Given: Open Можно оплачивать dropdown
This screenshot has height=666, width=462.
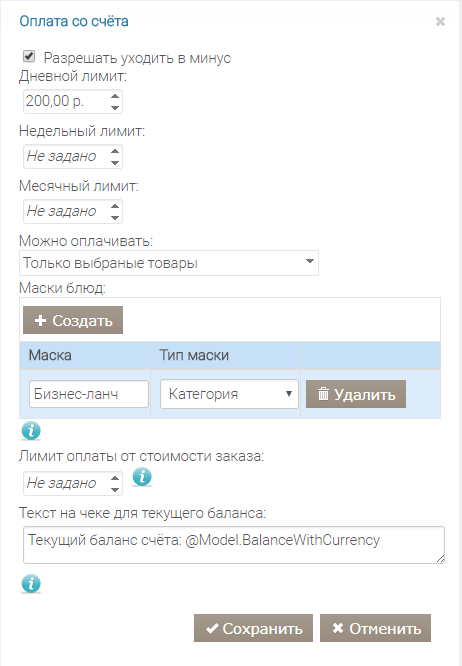Looking at the screenshot, I should point(169,263).
